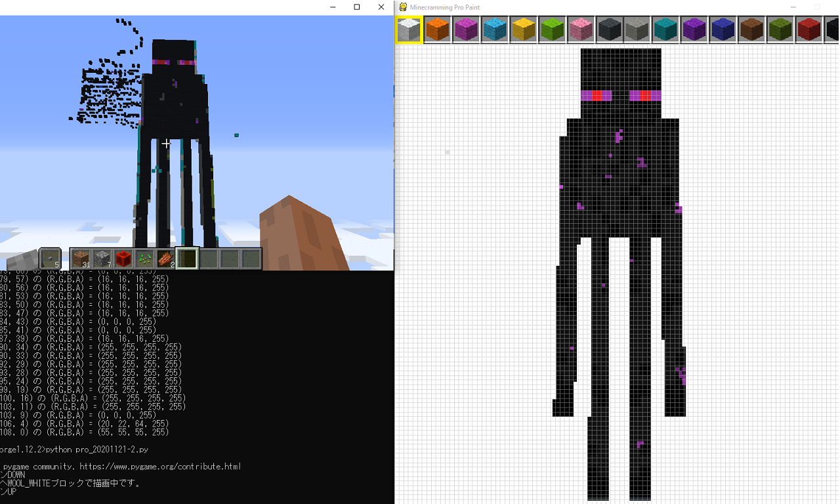This screenshot has width=840, height=504.
Task: Pick the red wool block
Action: click(810, 30)
